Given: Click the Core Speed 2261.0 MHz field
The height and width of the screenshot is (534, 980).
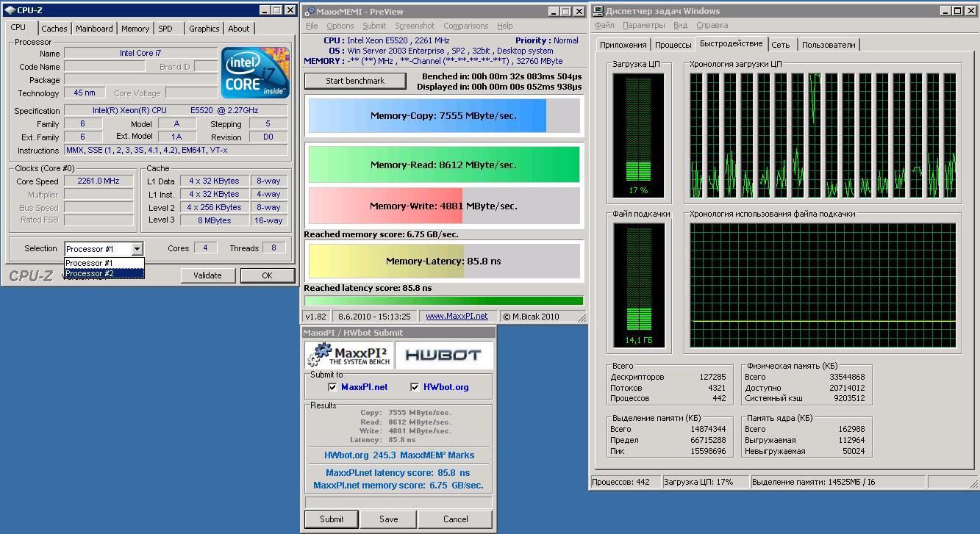Looking at the screenshot, I should [x=99, y=181].
